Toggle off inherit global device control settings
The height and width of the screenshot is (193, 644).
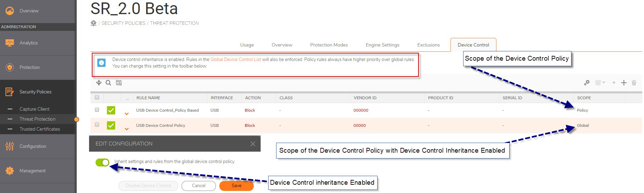102,162
